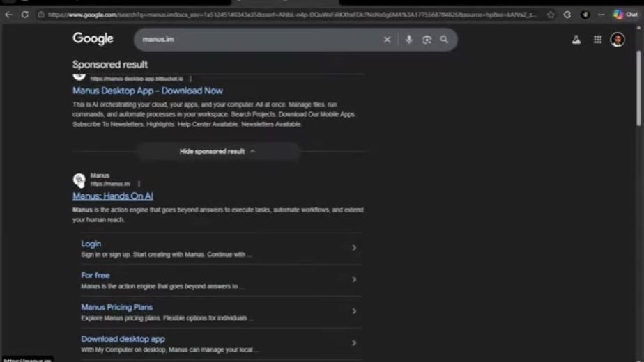Screen dimensions: 644x362
Task: Open Manus Desktop App - Download Now link
Action: click(148, 90)
